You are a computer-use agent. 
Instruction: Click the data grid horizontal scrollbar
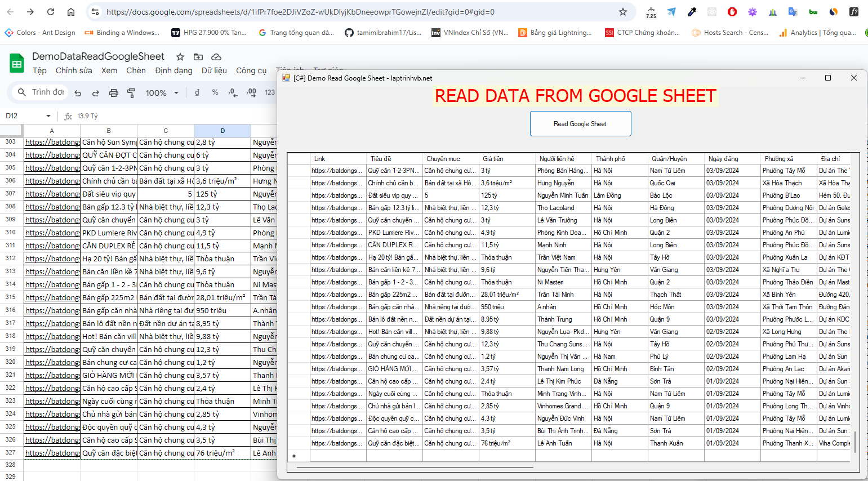pos(416,467)
